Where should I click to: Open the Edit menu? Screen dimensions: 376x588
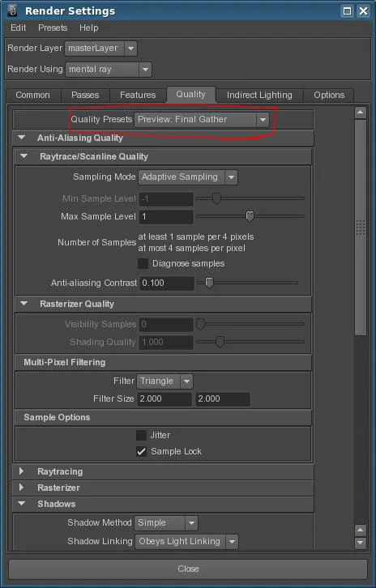point(18,28)
